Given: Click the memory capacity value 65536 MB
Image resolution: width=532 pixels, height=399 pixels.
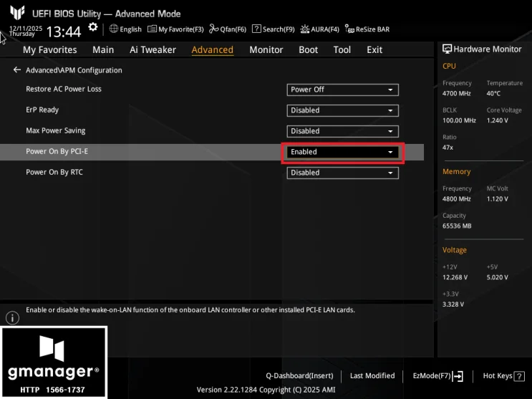Looking at the screenshot, I should [x=457, y=226].
